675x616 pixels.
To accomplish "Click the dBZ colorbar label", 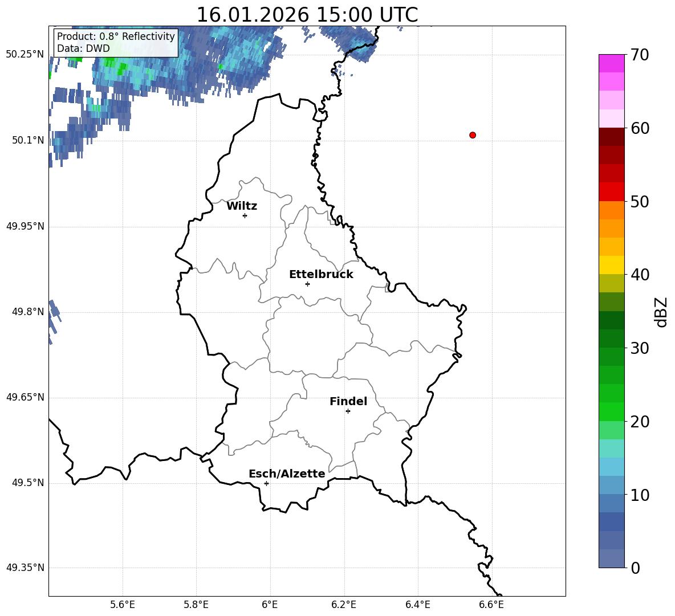I will click(x=660, y=312).
